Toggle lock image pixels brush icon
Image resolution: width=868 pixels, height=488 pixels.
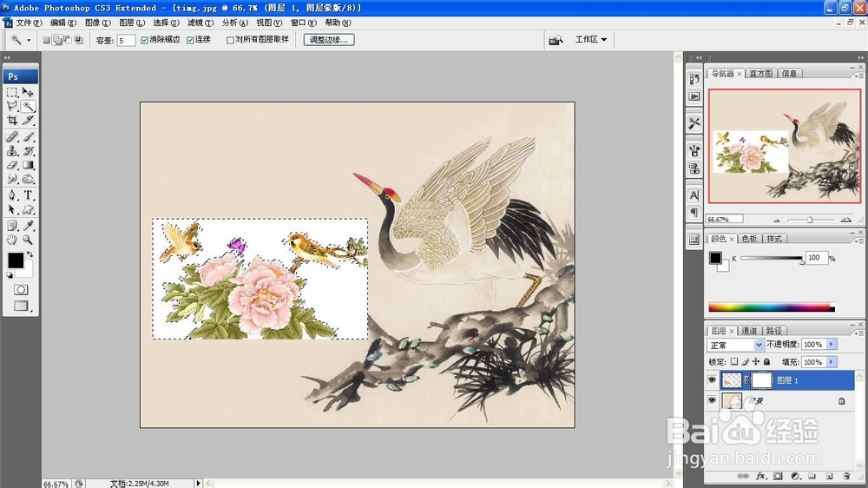click(x=745, y=362)
